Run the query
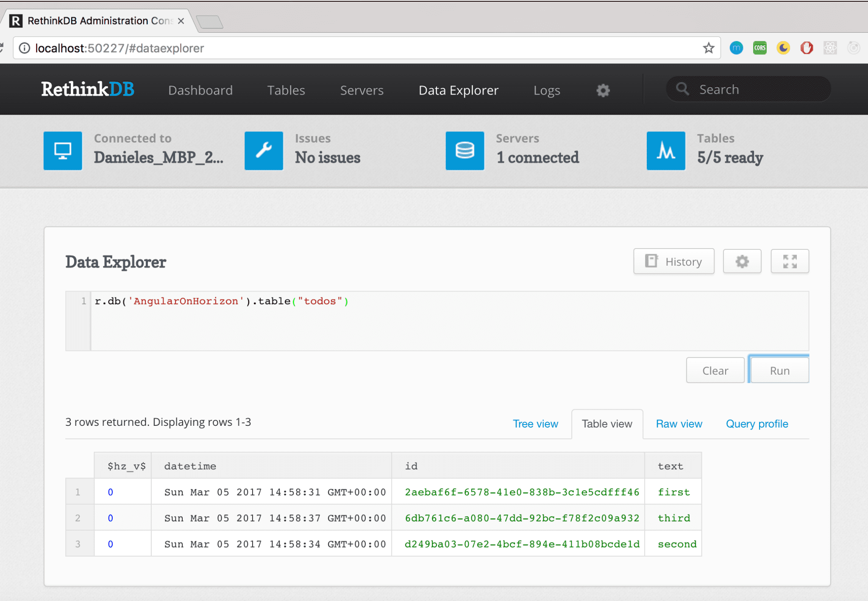 pyautogui.click(x=779, y=370)
